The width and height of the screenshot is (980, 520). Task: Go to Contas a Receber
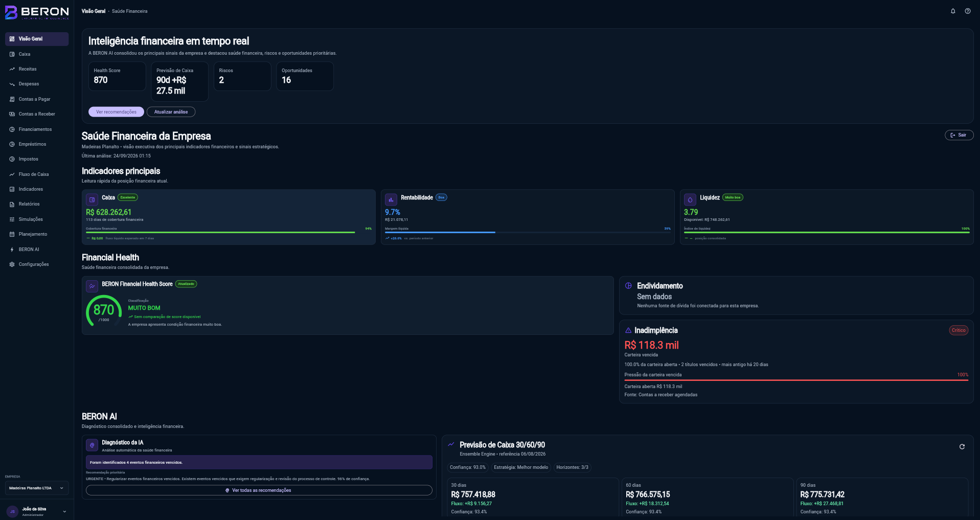tap(37, 114)
